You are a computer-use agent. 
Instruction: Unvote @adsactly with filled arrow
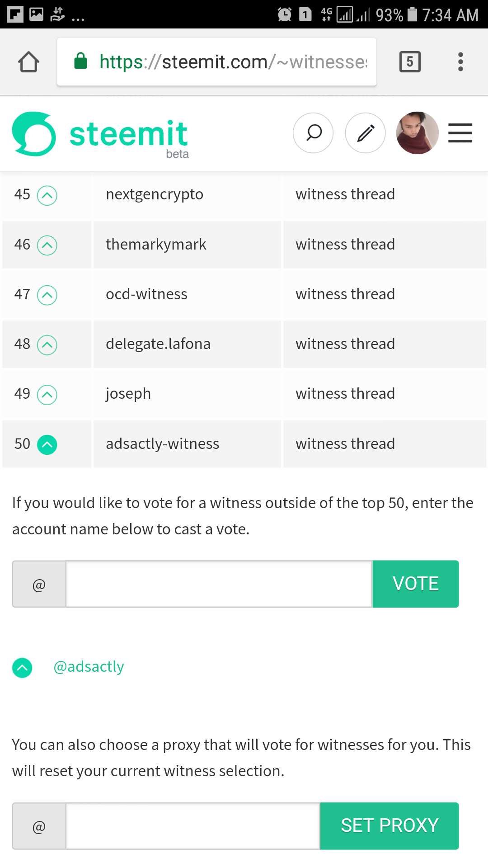(x=22, y=668)
